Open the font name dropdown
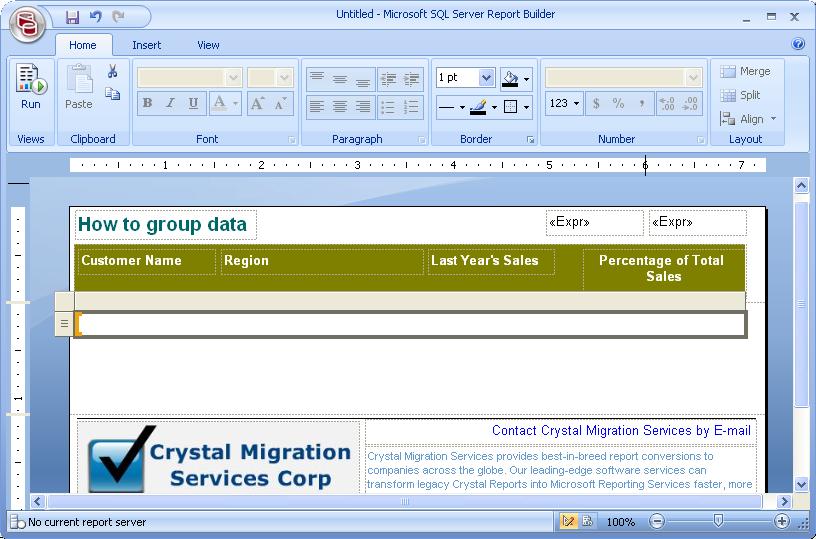 233,78
